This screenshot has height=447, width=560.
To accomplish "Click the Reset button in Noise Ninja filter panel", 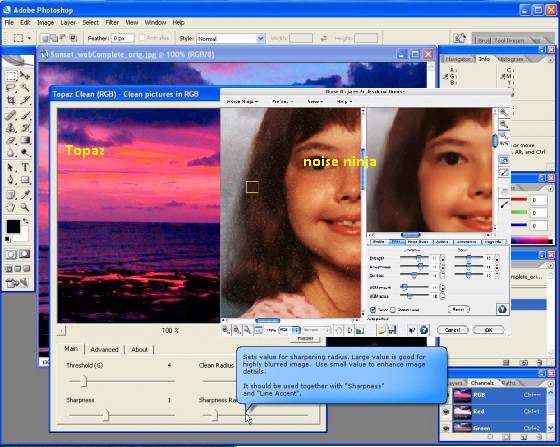I will click(459, 309).
